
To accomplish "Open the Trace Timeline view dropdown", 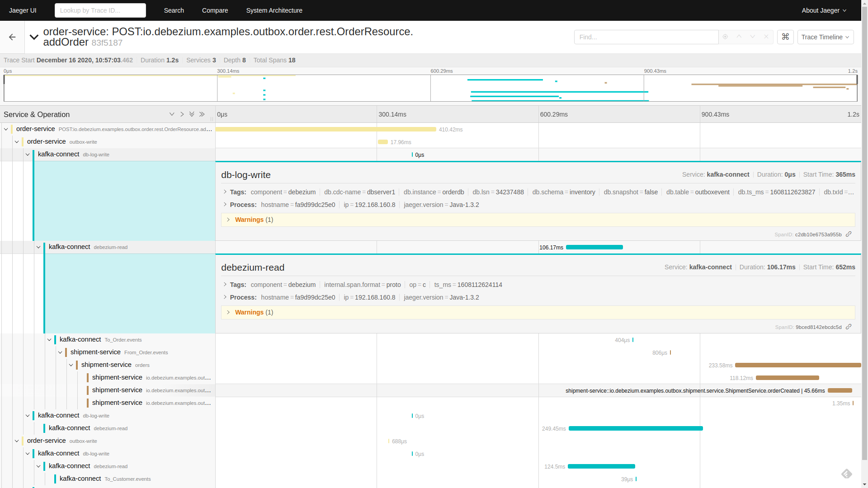I will (x=825, y=37).
